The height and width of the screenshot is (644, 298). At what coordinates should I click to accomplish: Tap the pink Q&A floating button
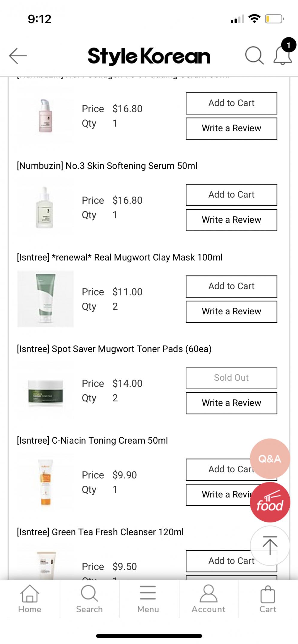270,459
